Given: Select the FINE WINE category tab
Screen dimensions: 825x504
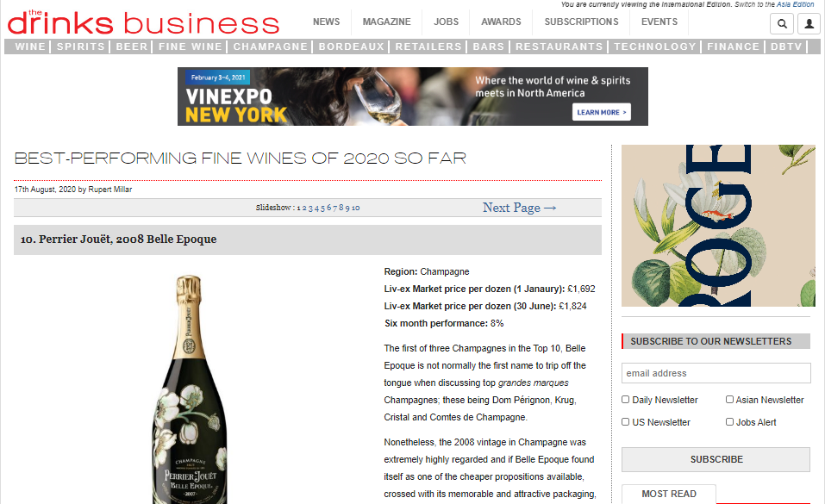Looking at the screenshot, I should pyautogui.click(x=191, y=47).
